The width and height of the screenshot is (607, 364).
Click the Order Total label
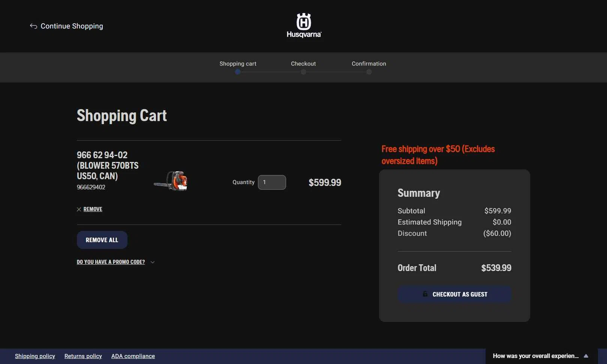coord(417,268)
